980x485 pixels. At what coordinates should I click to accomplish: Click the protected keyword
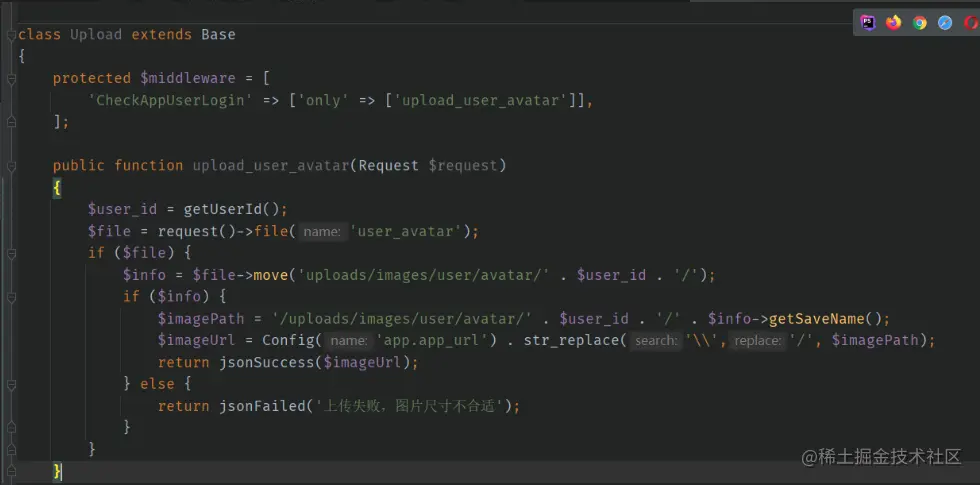92,78
